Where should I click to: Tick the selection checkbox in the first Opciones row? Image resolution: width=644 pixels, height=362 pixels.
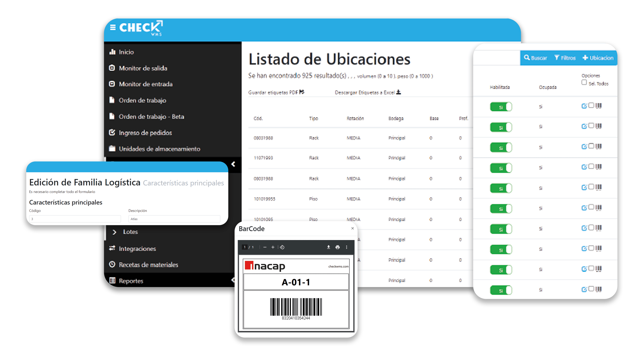click(591, 105)
